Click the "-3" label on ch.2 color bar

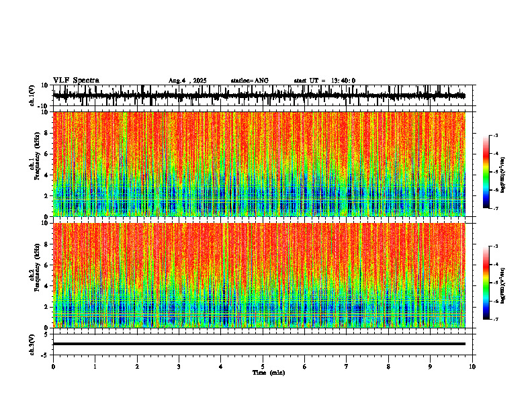496,246
